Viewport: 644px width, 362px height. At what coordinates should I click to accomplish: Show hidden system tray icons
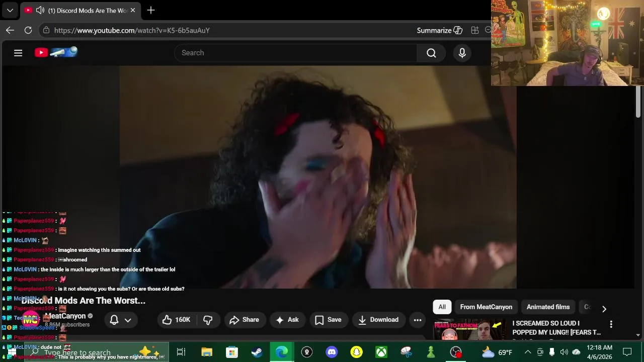pyautogui.click(x=528, y=352)
